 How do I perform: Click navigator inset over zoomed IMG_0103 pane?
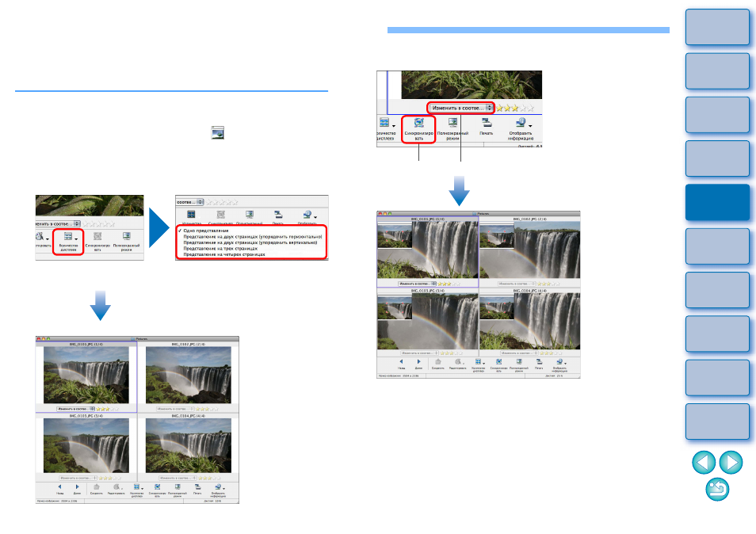(395, 308)
